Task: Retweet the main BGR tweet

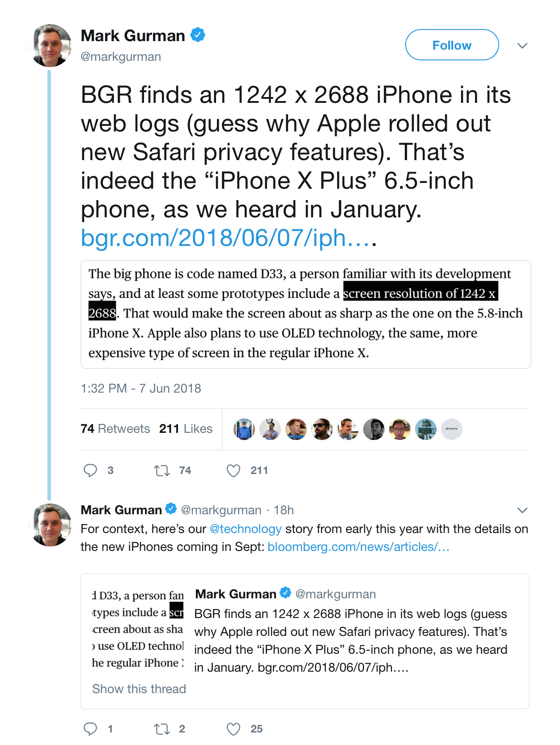Action: (x=162, y=470)
